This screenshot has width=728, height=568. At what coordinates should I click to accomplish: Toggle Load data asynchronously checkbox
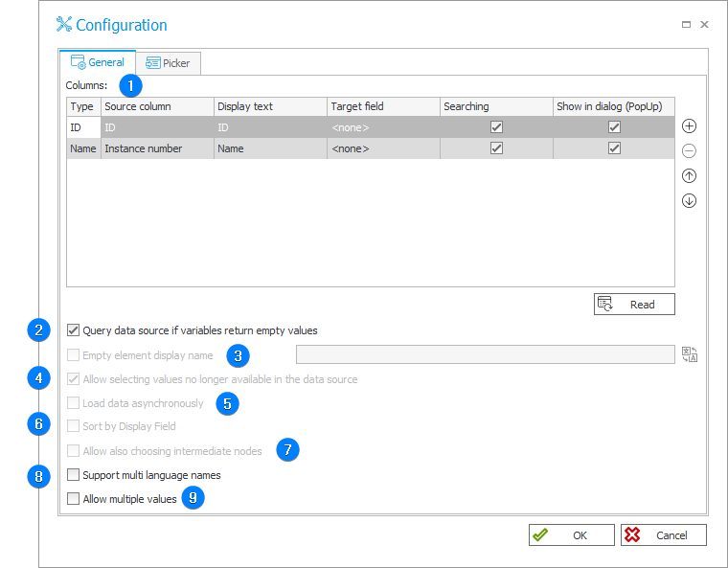pos(74,402)
